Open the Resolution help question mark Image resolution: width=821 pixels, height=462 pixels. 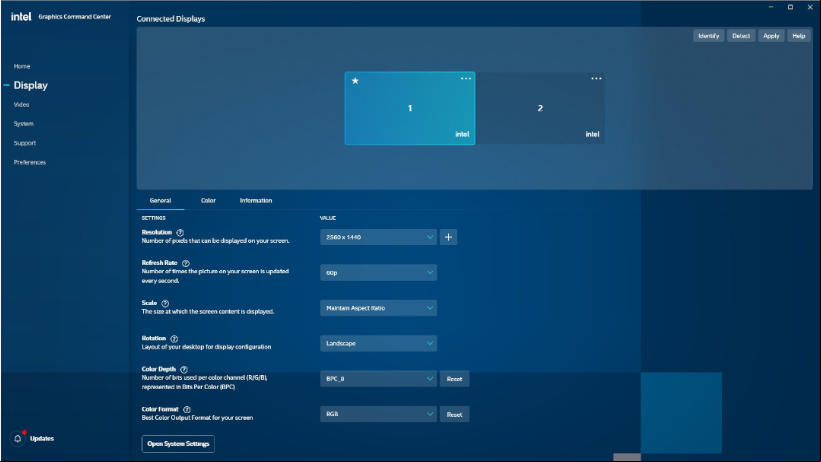[180, 233]
